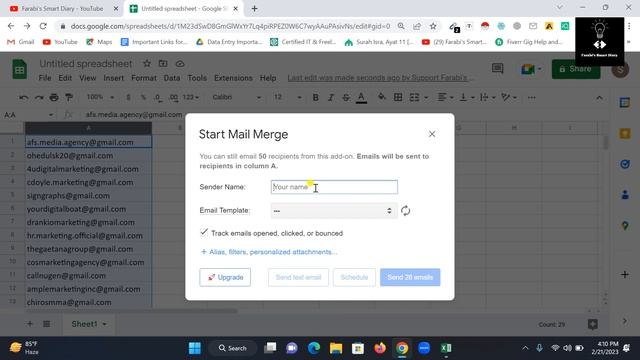Open the number format 123 dropdown
Viewport: 640px width, 360px height.
[x=191, y=97]
